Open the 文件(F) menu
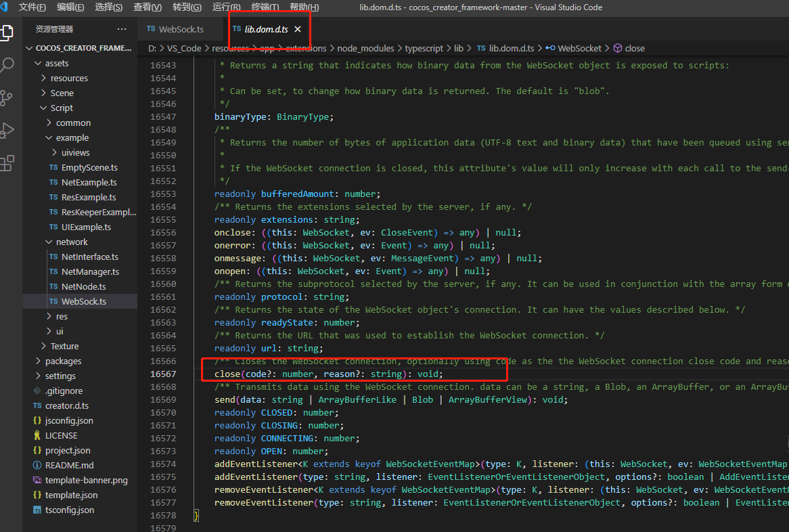This screenshot has height=532, width=789. pyautogui.click(x=32, y=7)
